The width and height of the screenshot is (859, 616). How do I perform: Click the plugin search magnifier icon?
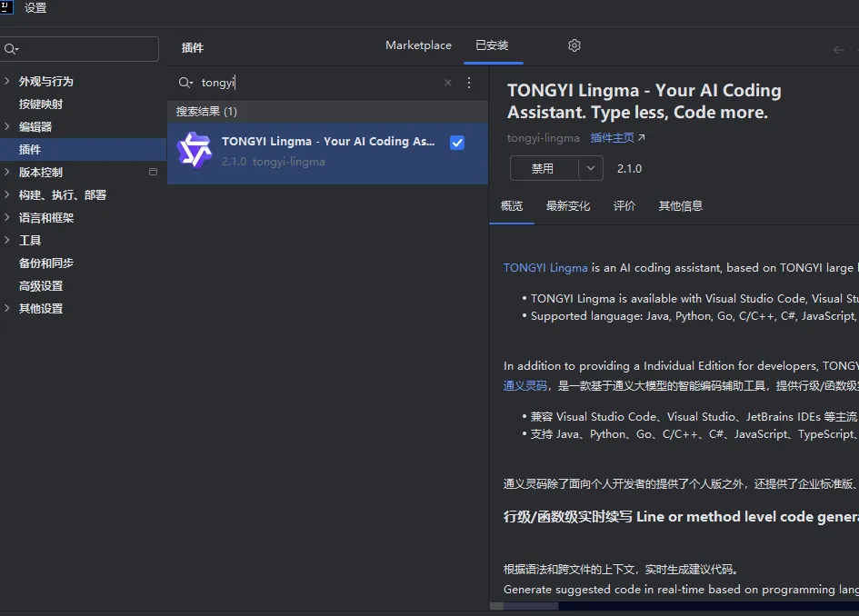tap(185, 83)
